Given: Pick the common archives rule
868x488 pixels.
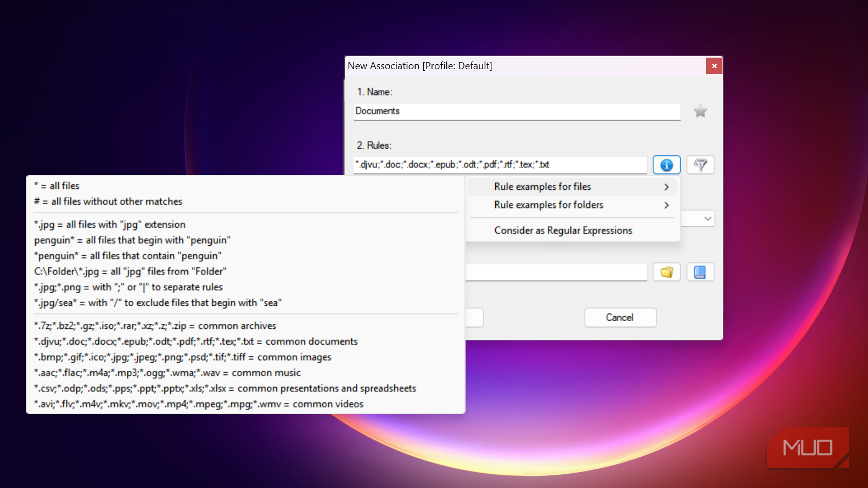Looking at the screenshot, I should (x=245, y=326).
